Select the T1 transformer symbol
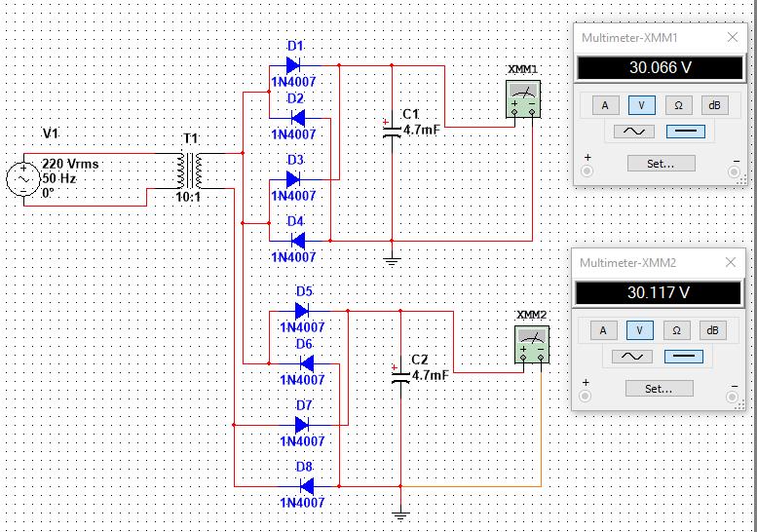The height and width of the screenshot is (532, 757). [189, 171]
